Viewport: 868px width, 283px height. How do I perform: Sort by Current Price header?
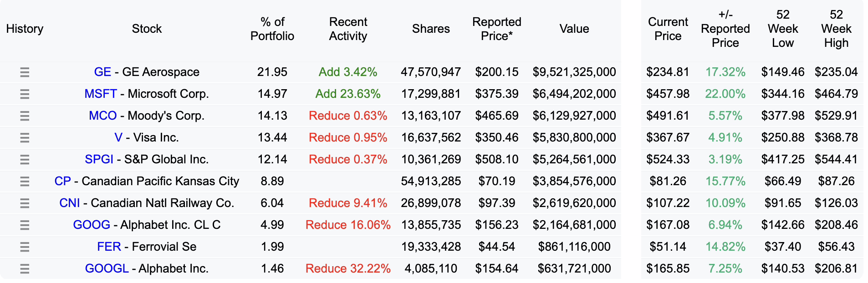pos(668,29)
